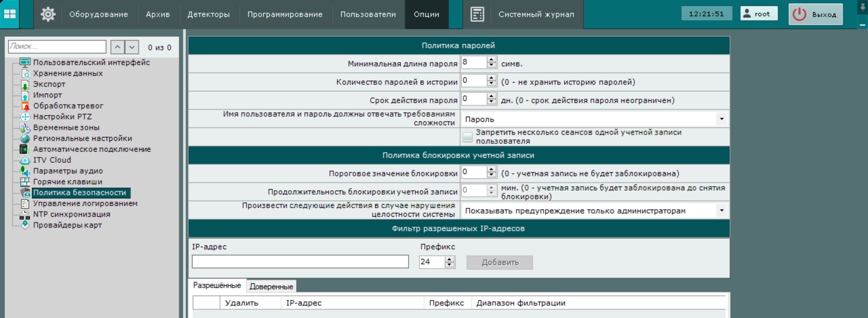Click the Региональные настройки globe icon
Screen dimensions: 868x318
25,139
